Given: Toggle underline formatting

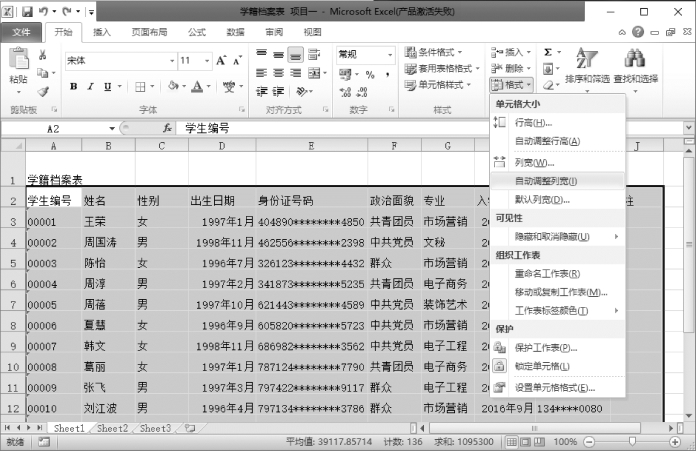Looking at the screenshot, I should click(x=108, y=86).
